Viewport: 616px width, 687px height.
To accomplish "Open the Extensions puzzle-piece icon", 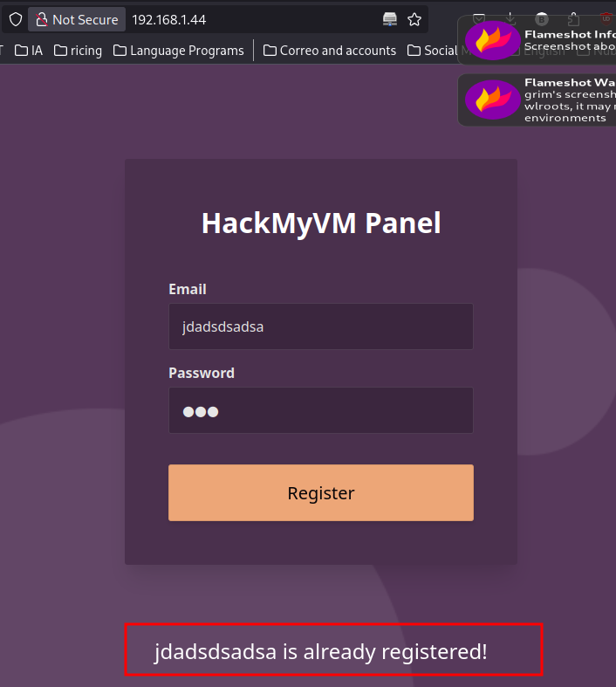I will [573, 19].
